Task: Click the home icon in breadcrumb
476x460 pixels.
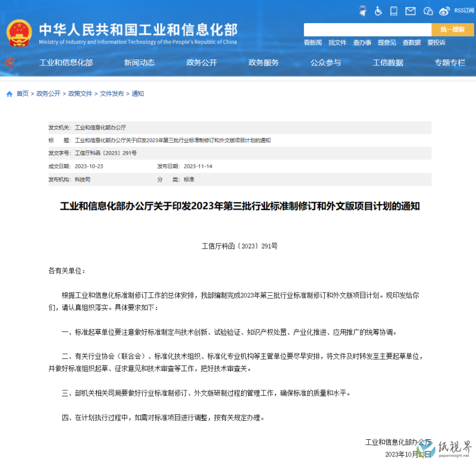Action: [10, 94]
